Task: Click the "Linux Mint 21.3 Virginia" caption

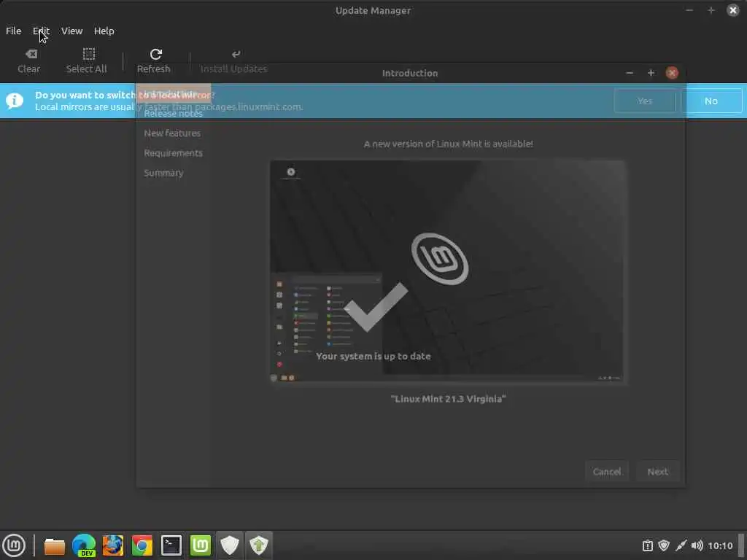Action: click(449, 399)
